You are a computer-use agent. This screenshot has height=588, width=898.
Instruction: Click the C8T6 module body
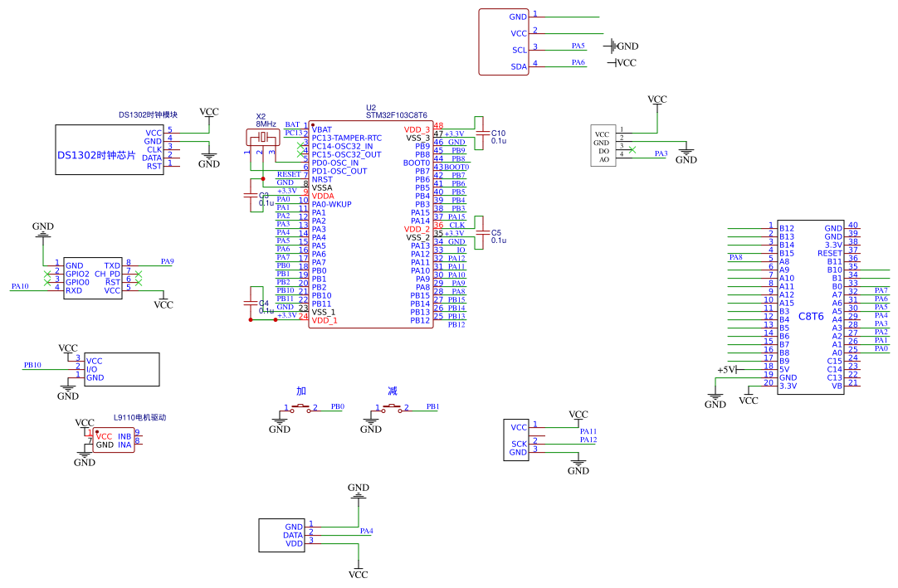[x=811, y=315]
